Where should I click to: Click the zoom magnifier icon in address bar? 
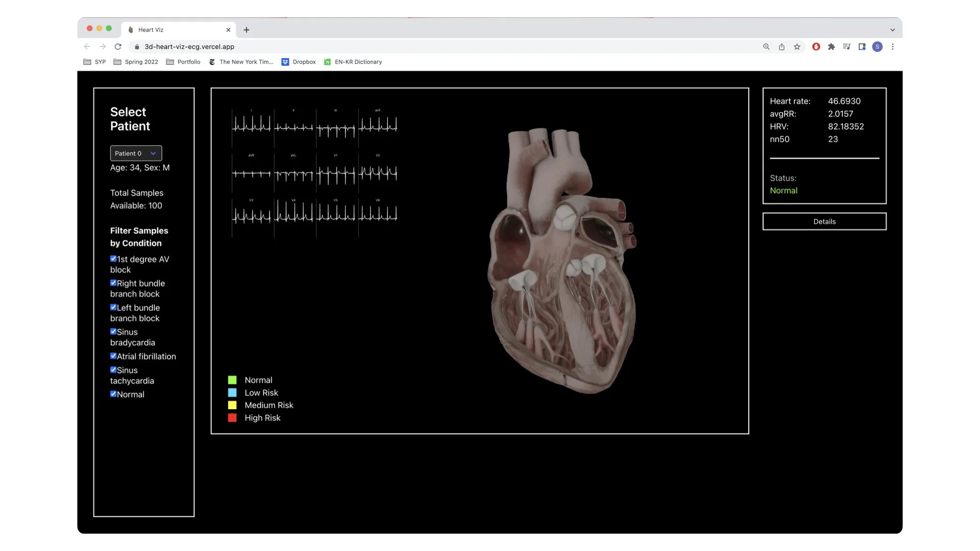click(766, 46)
